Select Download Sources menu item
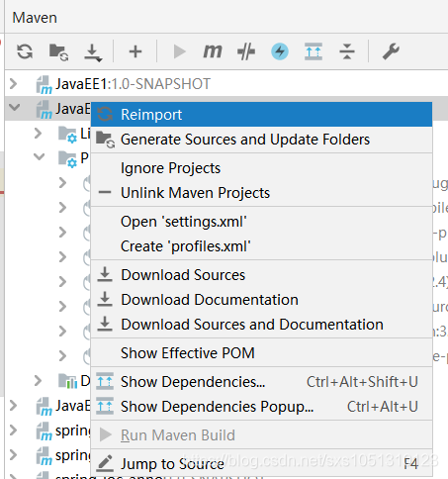This screenshot has width=448, height=479. [261, 275]
